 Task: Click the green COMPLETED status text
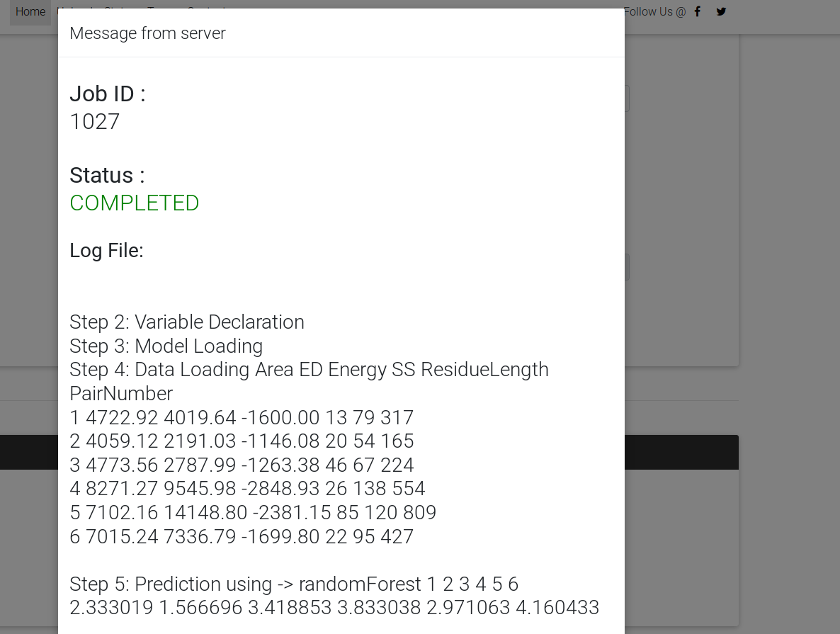coord(135,203)
